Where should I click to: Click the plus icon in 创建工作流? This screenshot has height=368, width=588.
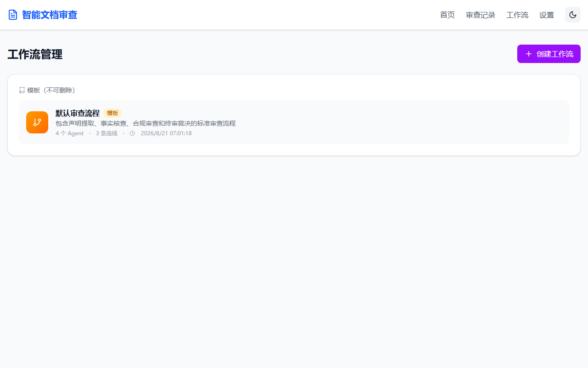[x=529, y=54]
